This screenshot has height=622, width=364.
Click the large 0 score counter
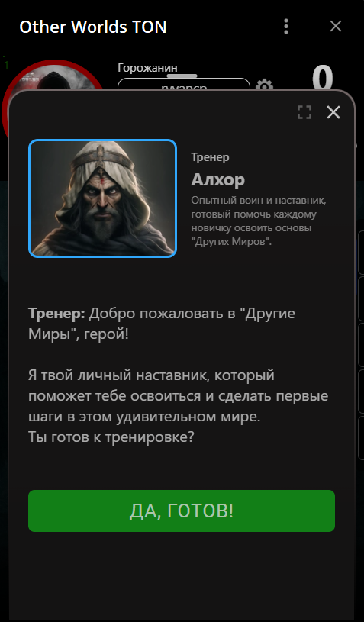coord(322,78)
